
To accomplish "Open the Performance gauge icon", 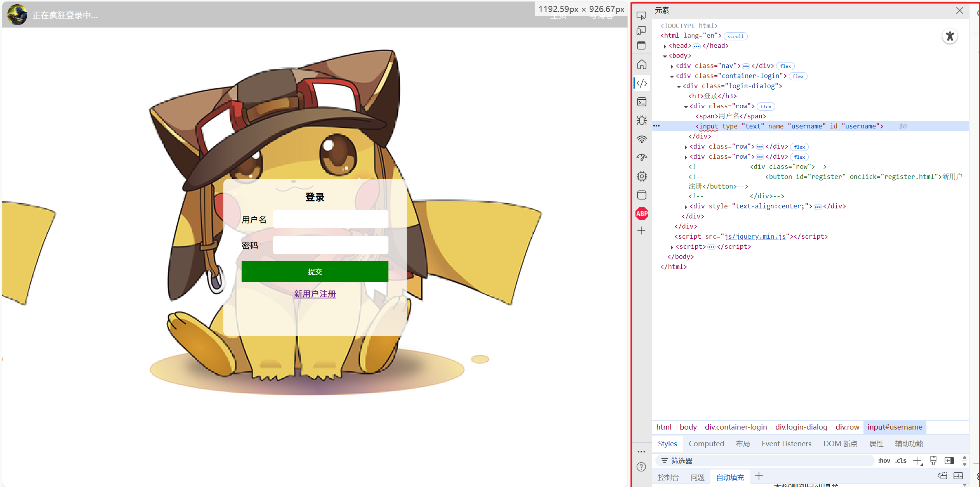I will pyautogui.click(x=642, y=158).
